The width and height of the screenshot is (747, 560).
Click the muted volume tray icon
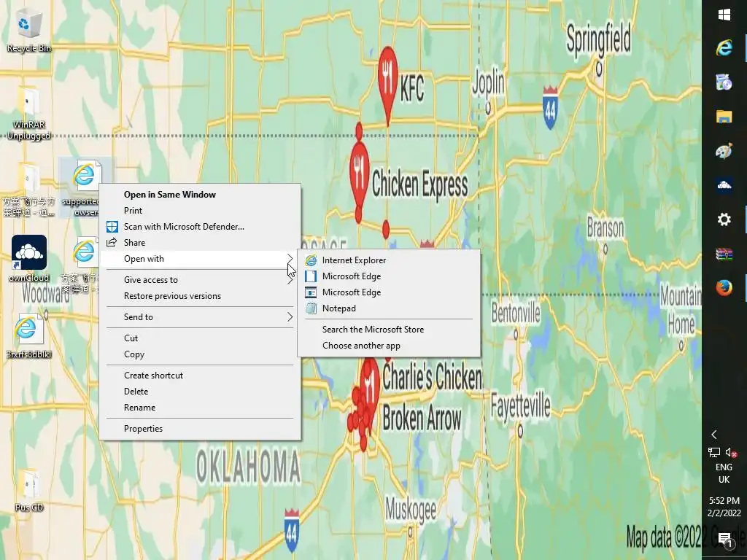pos(731,452)
